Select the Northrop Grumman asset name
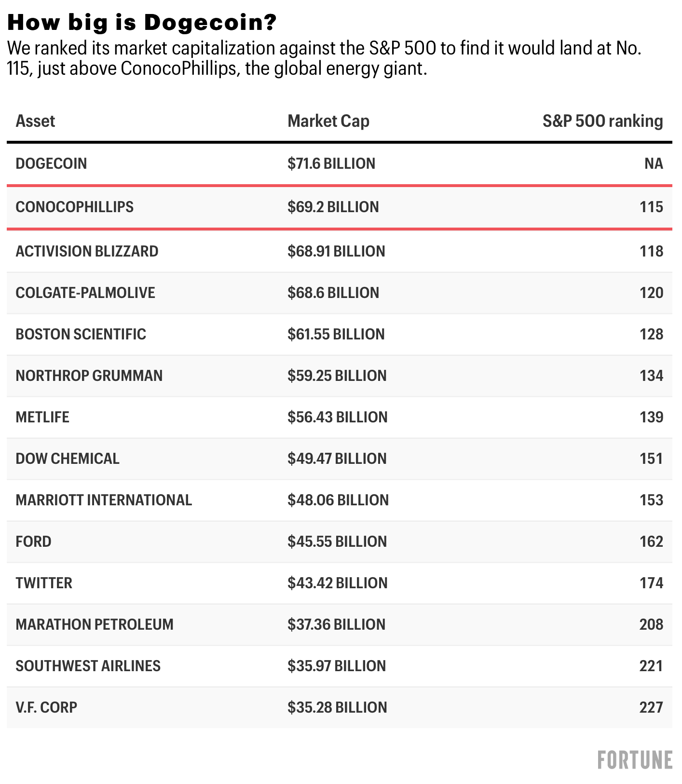 [x=89, y=376]
